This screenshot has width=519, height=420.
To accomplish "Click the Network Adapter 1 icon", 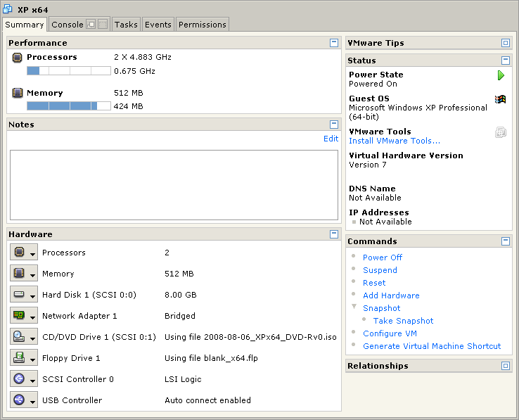I will pos(19,315).
